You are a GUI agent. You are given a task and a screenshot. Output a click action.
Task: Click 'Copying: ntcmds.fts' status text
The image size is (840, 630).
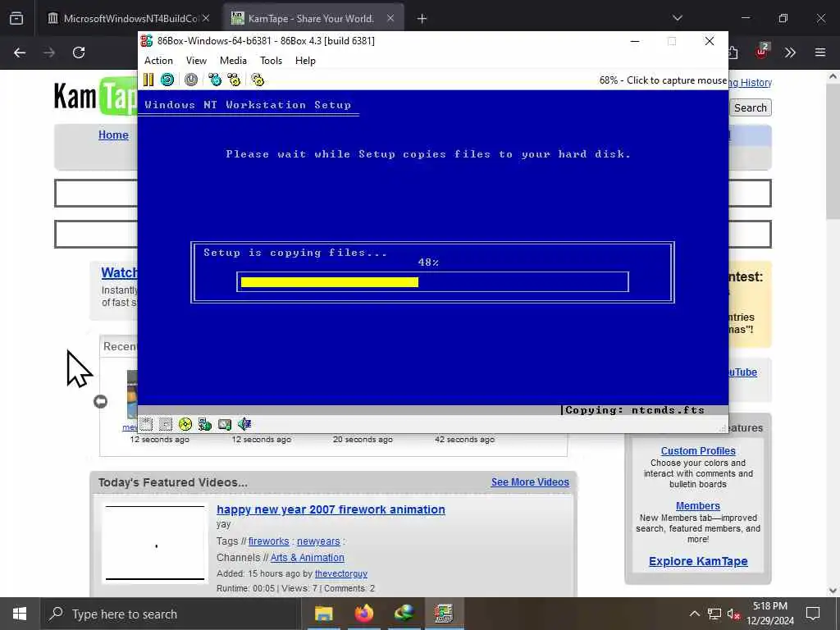(635, 410)
